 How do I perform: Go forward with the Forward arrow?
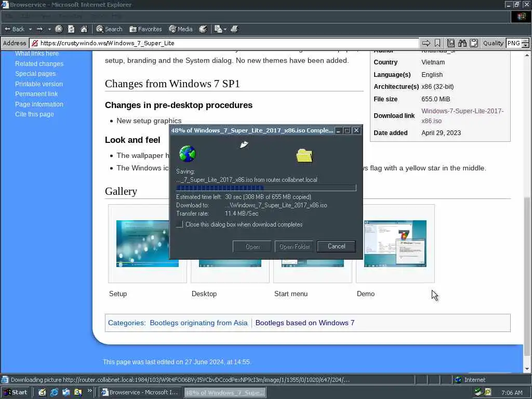[39, 29]
